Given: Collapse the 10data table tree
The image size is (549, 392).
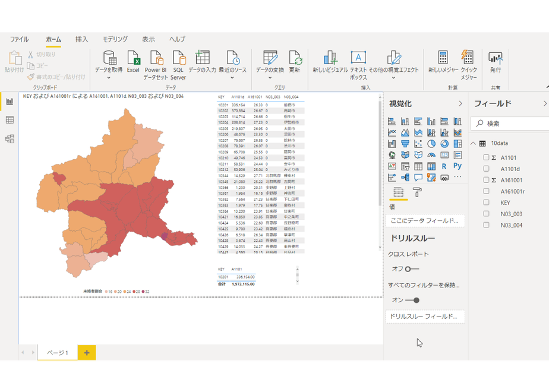Looking at the screenshot, I should pos(474,143).
